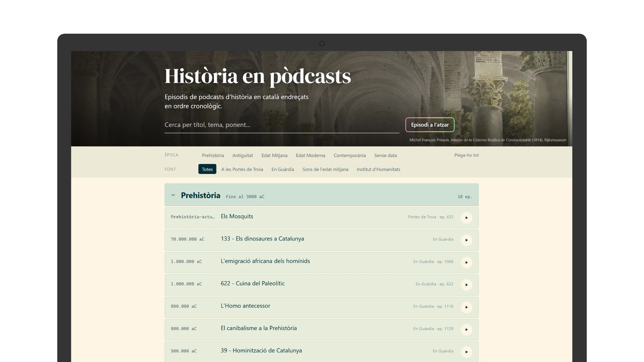Play the L'Homo antecessor episode

click(x=466, y=307)
